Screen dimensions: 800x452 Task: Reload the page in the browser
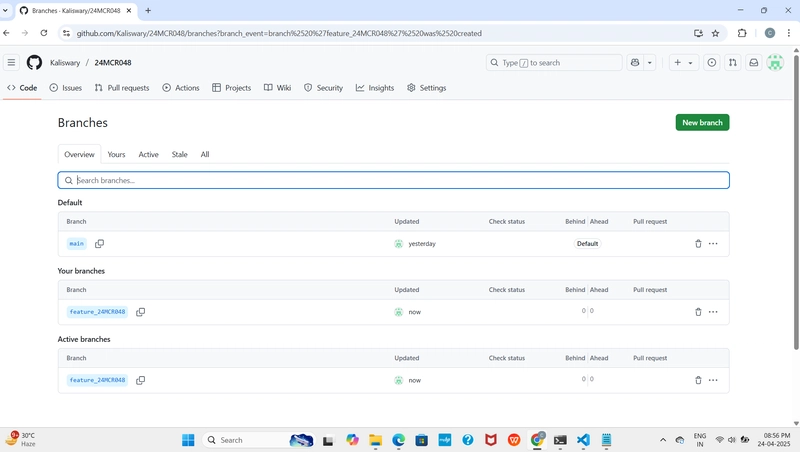click(x=44, y=33)
